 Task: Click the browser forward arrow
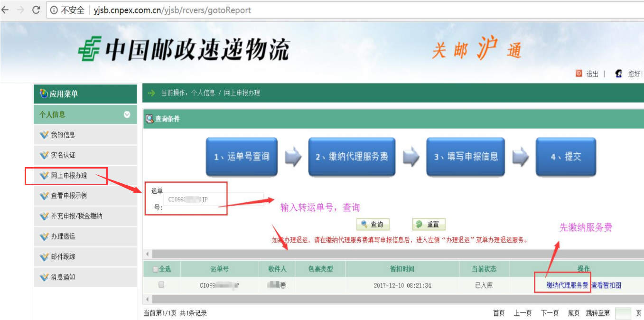(x=20, y=10)
